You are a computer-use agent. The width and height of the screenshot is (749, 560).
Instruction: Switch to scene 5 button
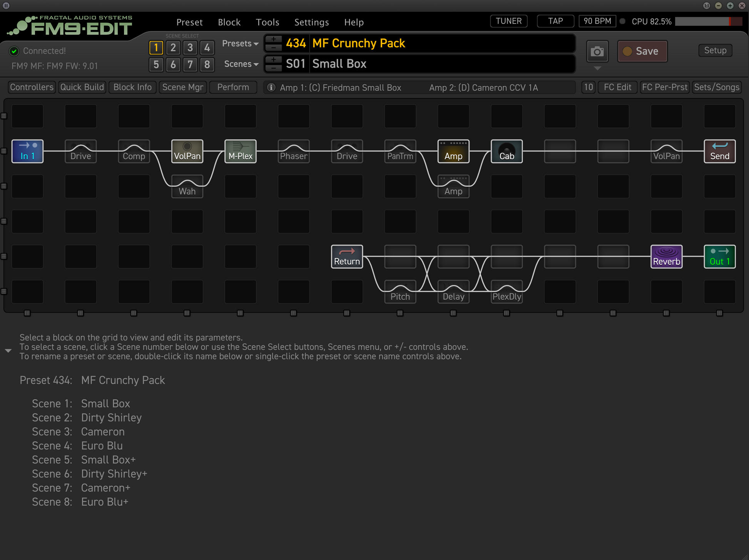click(x=156, y=65)
